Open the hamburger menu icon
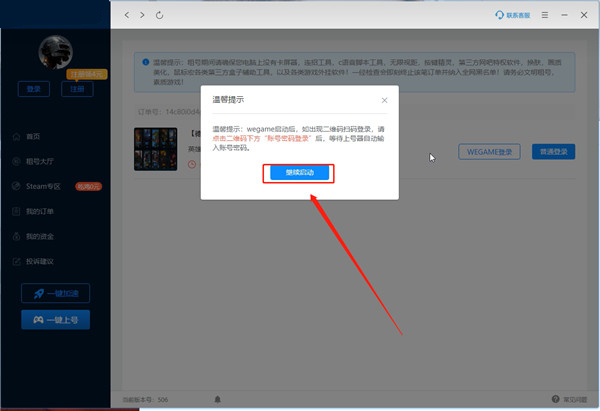 coord(545,15)
